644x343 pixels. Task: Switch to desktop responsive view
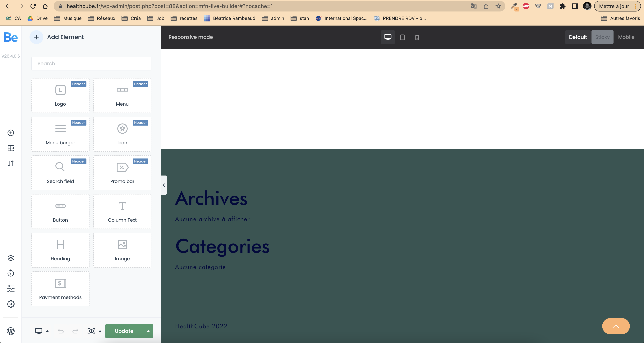(388, 37)
